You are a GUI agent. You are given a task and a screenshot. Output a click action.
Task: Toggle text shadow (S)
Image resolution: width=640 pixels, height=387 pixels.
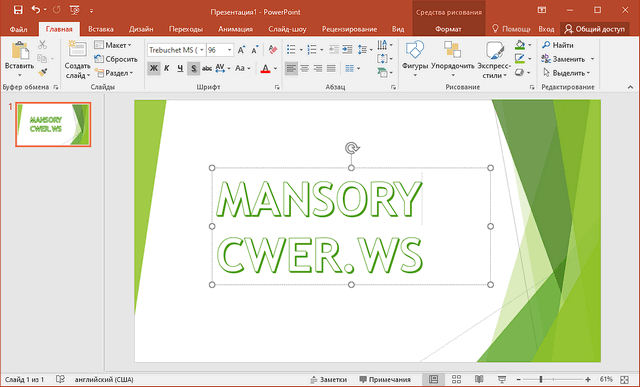193,68
